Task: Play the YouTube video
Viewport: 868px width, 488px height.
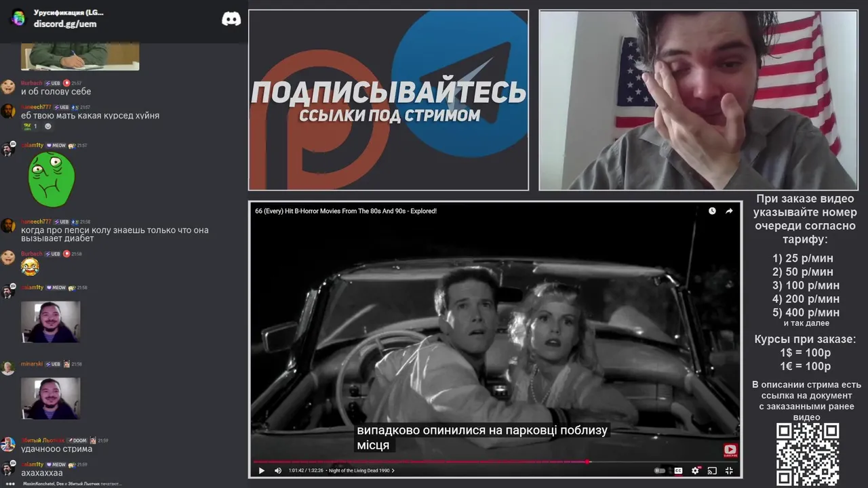Action: [262, 470]
